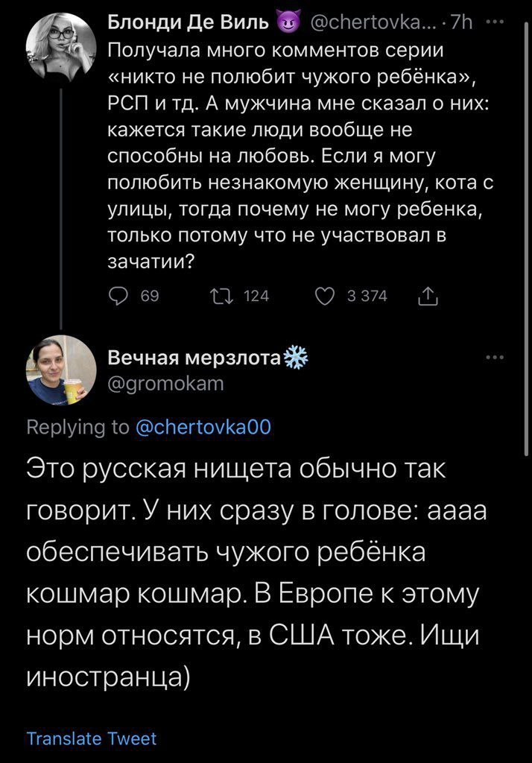This screenshot has height=763, width=532.
Task: Open the @gromokam handle
Action: click(x=165, y=383)
